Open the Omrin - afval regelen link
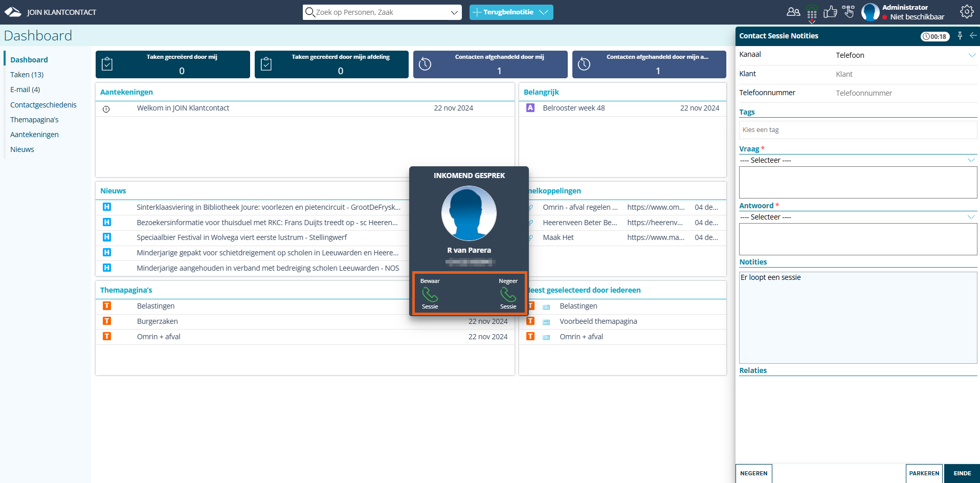Viewport: 980px width, 483px height. tap(580, 207)
